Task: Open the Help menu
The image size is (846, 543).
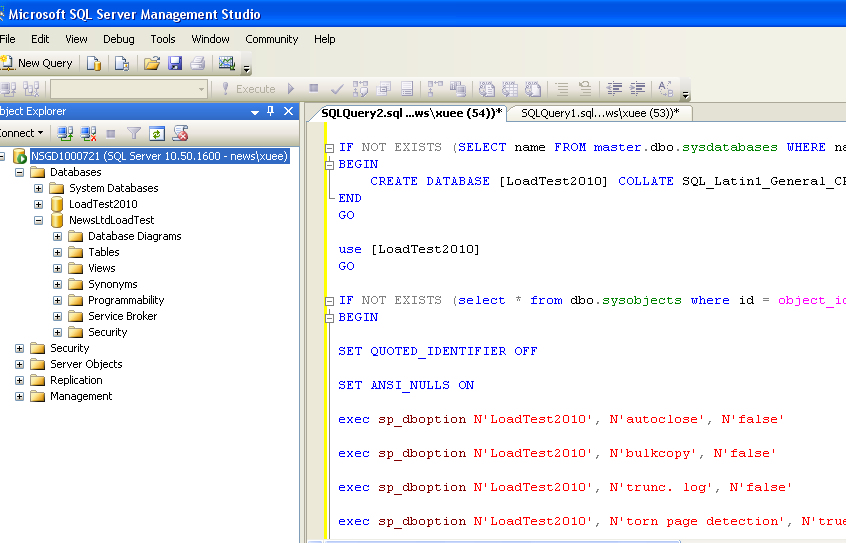Action: (x=324, y=39)
